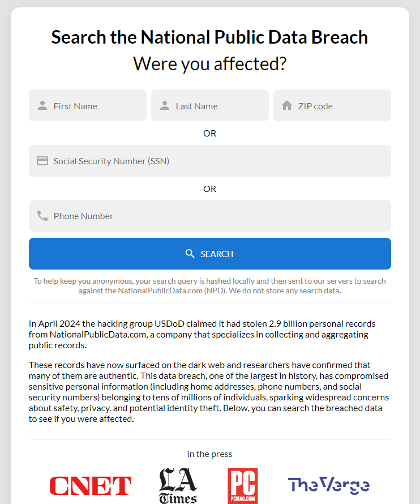Click the home icon in ZIP field

pos(287,106)
